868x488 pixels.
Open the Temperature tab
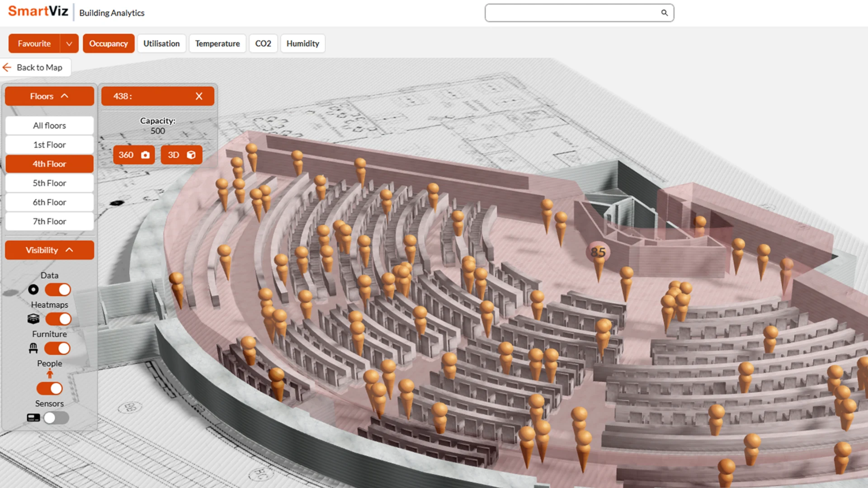217,43
